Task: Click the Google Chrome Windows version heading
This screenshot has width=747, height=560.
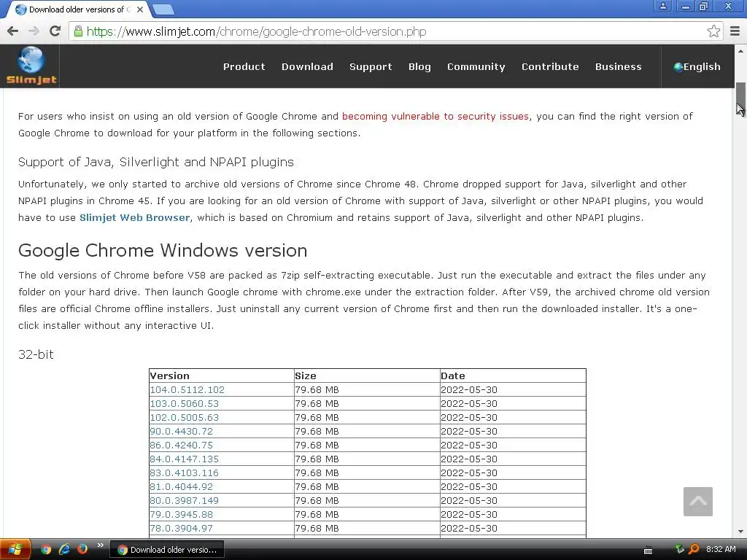Action: 163,251
